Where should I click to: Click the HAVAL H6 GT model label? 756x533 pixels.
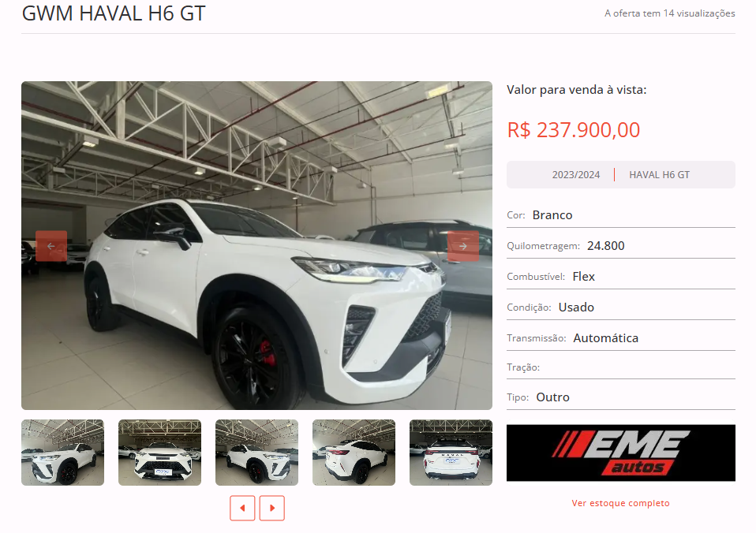coord(659,175)
